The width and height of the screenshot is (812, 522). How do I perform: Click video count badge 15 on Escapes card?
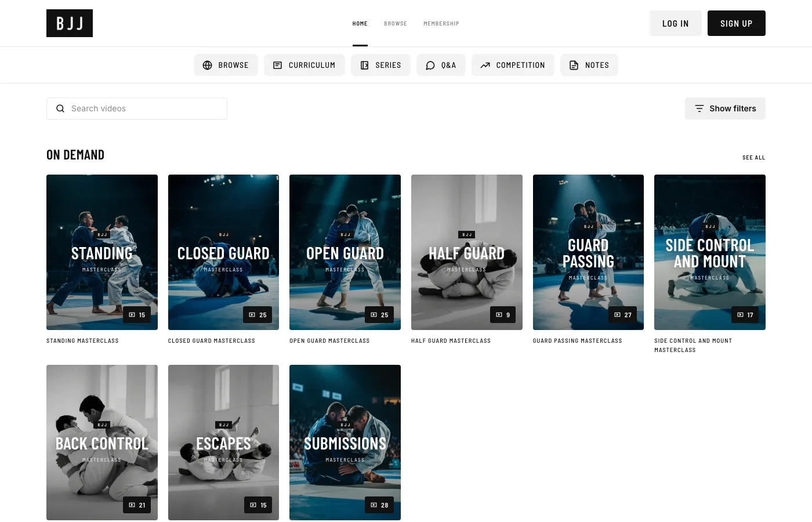coord(258,505)
